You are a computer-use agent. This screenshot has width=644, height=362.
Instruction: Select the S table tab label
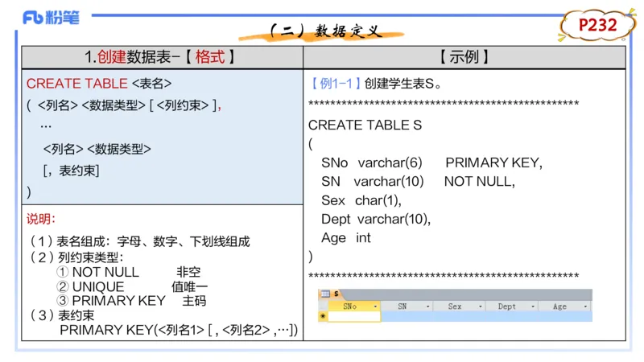[336, 294]
